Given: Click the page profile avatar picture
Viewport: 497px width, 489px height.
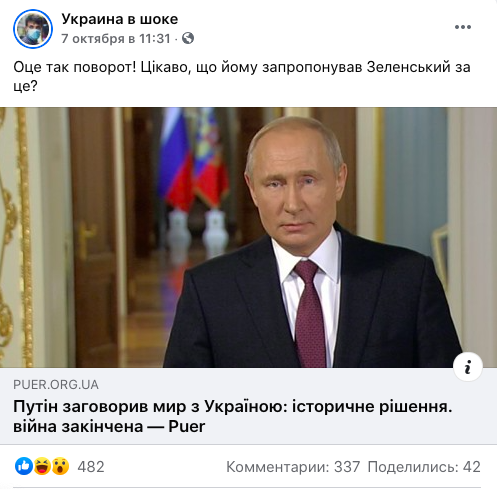Looking at the screenshot, I should pyautogui.click(x=33, y=29).
